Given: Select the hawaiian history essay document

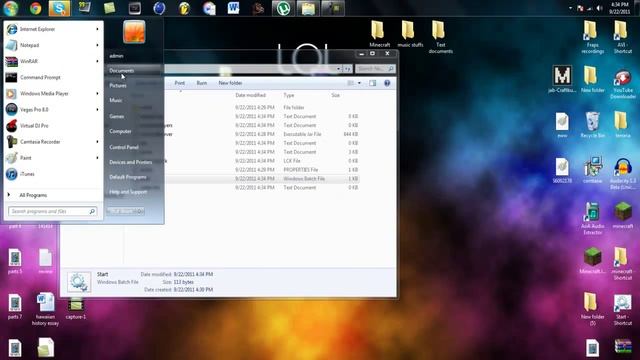Looking at the screenshot, I should coord(45,309).
